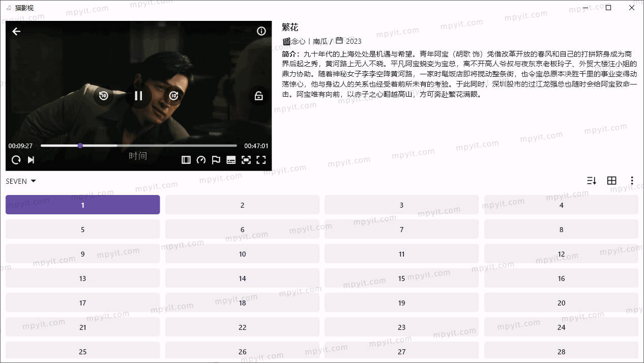Image resolution: width=644 pixels, height=363 pixels.
Task: Select episode 13
Action: (83, 278)
